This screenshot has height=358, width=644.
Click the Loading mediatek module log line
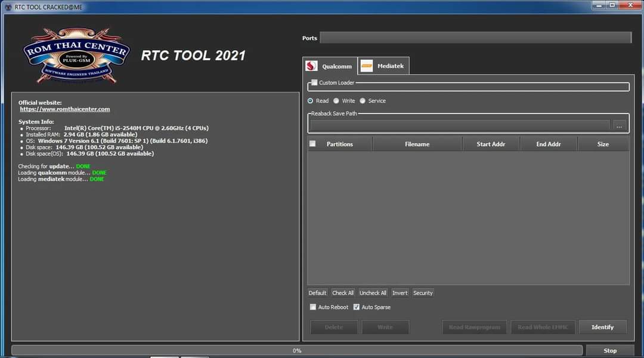pos(61,179)
